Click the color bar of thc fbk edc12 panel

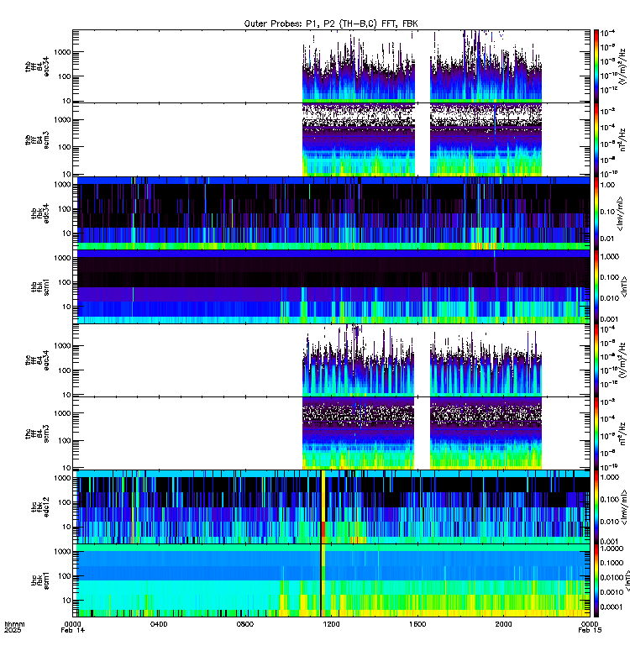[x=596, y=507]
